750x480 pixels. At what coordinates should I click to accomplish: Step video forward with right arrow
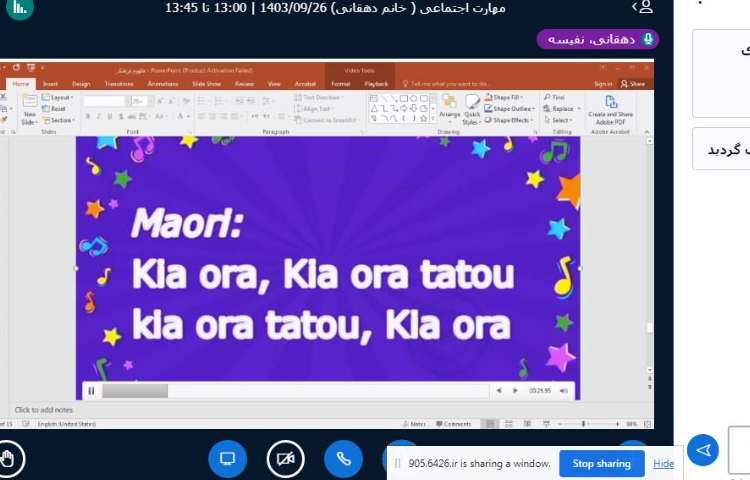(x=515, y=391)
